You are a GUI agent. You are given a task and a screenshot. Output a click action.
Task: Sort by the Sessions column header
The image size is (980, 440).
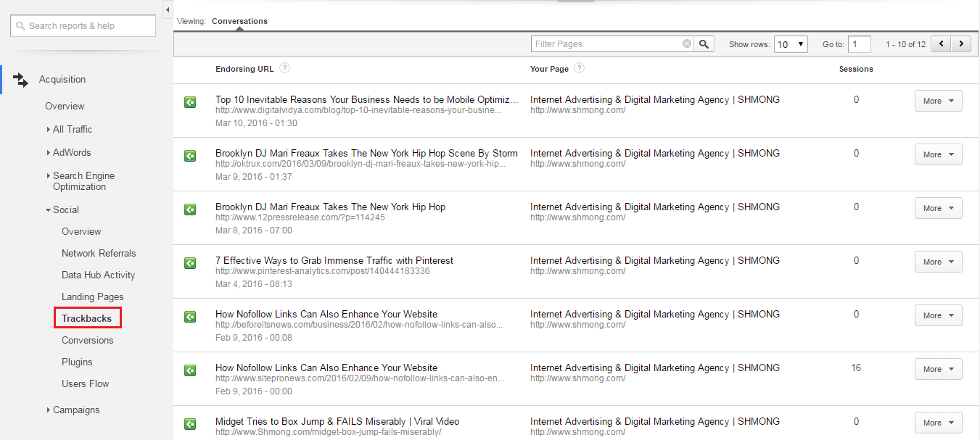856,69
